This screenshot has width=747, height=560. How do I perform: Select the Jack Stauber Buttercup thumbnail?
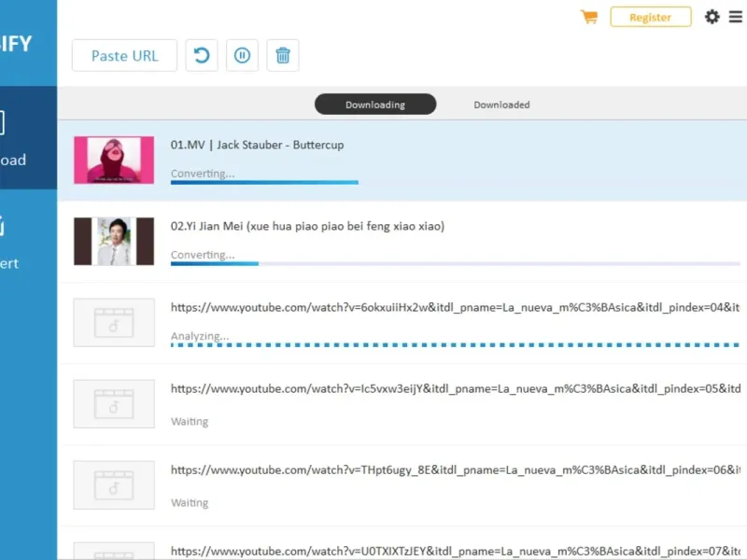114,160
